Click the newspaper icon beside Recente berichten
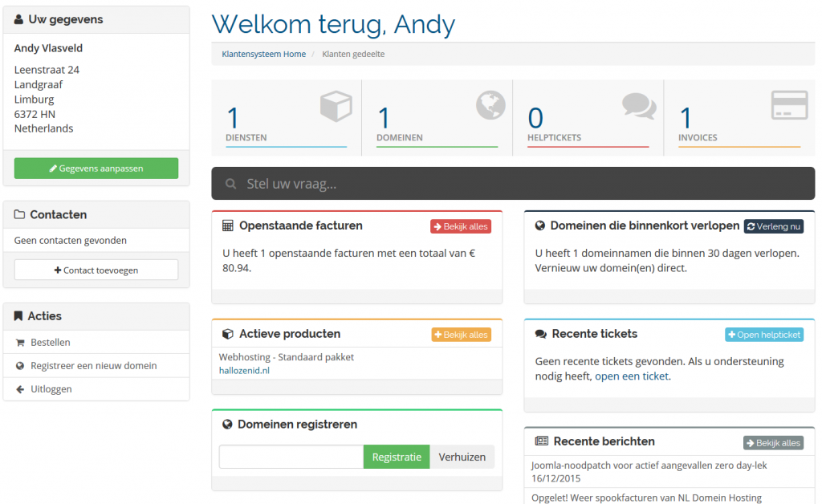Image resolution: width=822 pixels, height=504 pixels. click(542, 441)
